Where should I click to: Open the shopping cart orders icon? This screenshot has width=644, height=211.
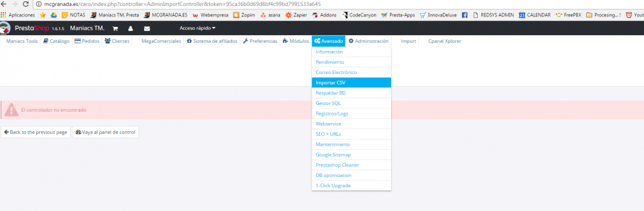tap(115, 29)
